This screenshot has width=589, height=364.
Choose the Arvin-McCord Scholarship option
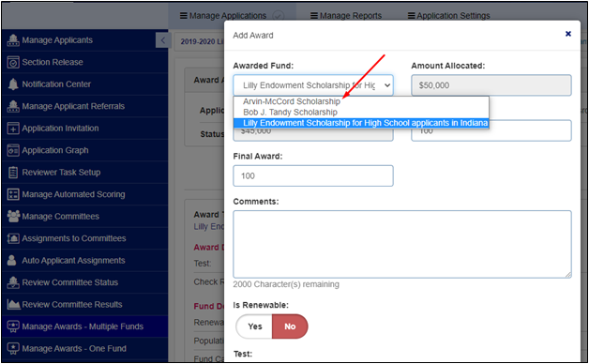(291, 101)
